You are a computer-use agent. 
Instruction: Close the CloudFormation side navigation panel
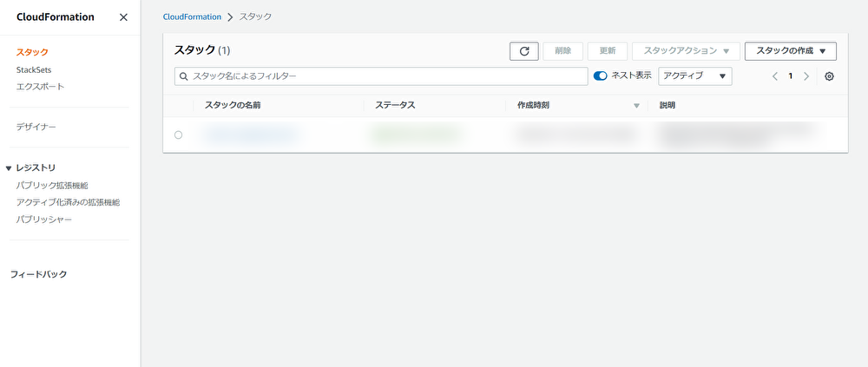coord(123,17)
